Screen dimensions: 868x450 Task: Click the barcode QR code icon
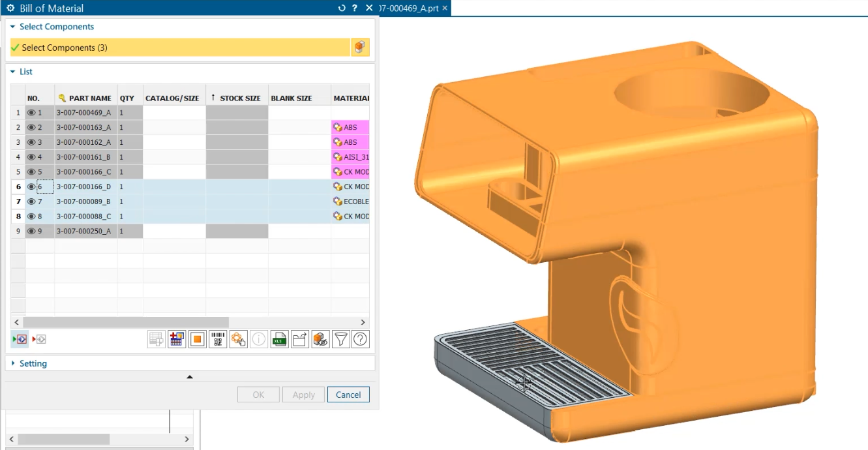click(x=218, y=339)
